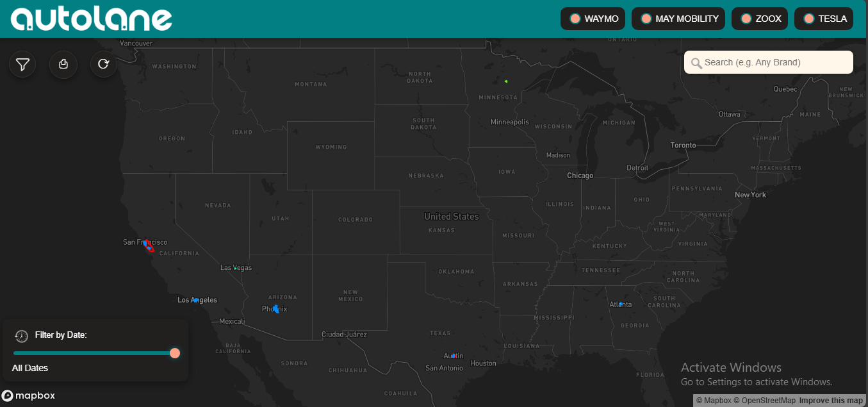Screen dimensions: 868x407
Task: Click the circular refresh arrow button
Action: [104, 64]
